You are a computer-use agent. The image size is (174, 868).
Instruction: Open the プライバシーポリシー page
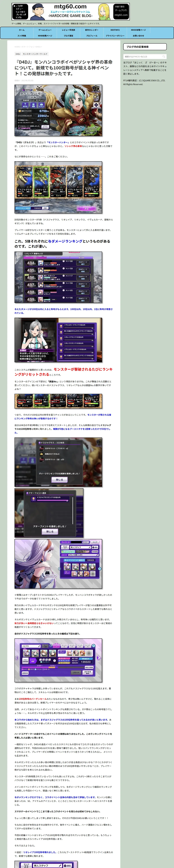115,36
